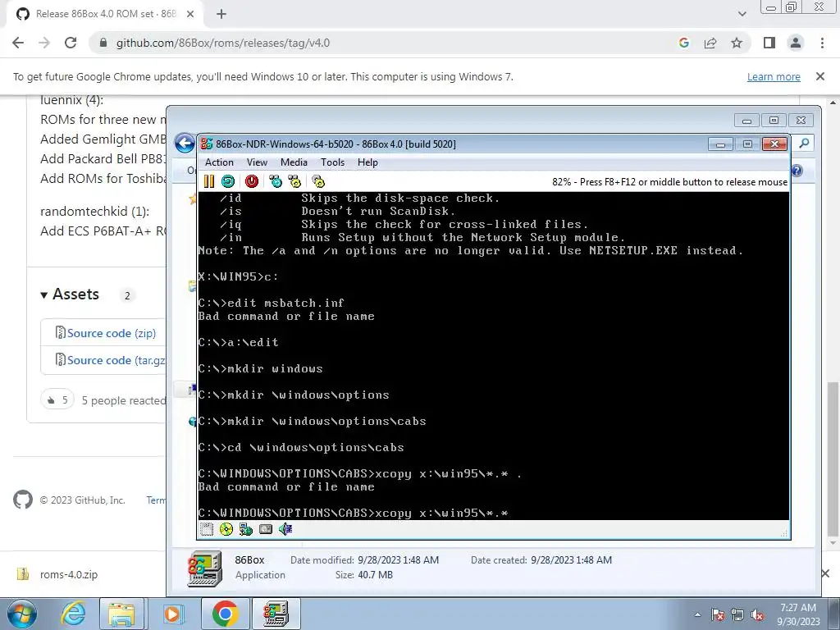840x630 pixels.
Task: Reload the GitHub page
Action: pos(71,43)
